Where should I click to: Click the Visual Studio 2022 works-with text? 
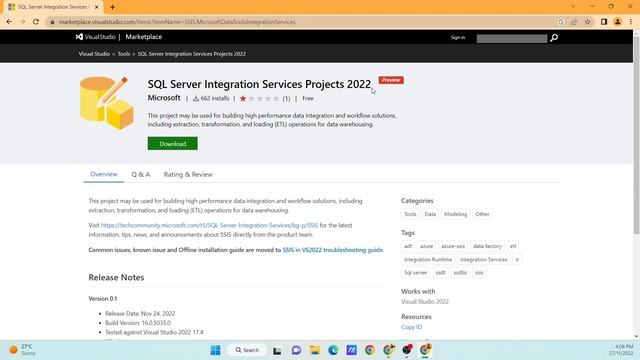pyautogui.click(x=425, y=302)
